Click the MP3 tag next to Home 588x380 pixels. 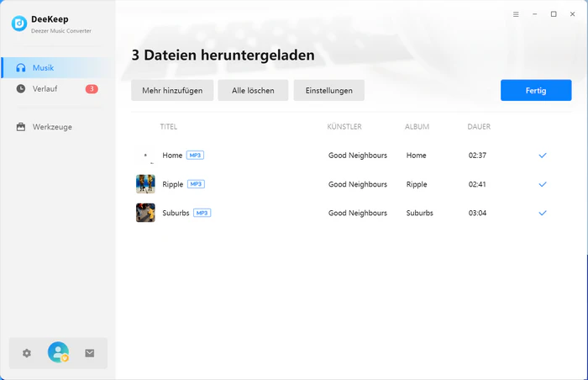pos(195,155)
